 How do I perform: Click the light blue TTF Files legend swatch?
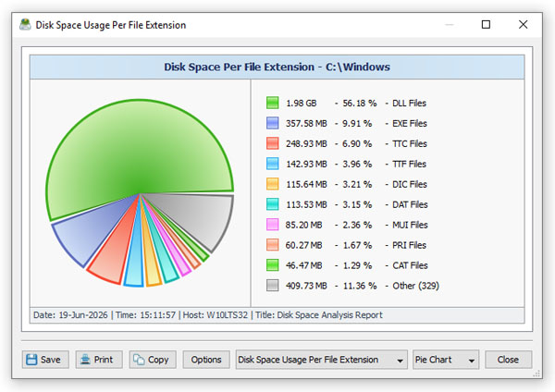tap(272, 164)
